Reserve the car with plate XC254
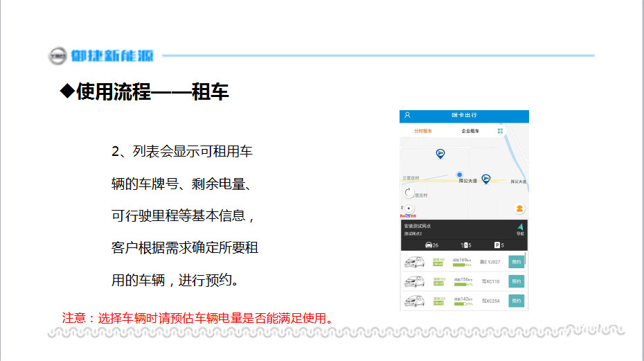The height and width of the screenshot is (361, 644). (x=517, y=301)
